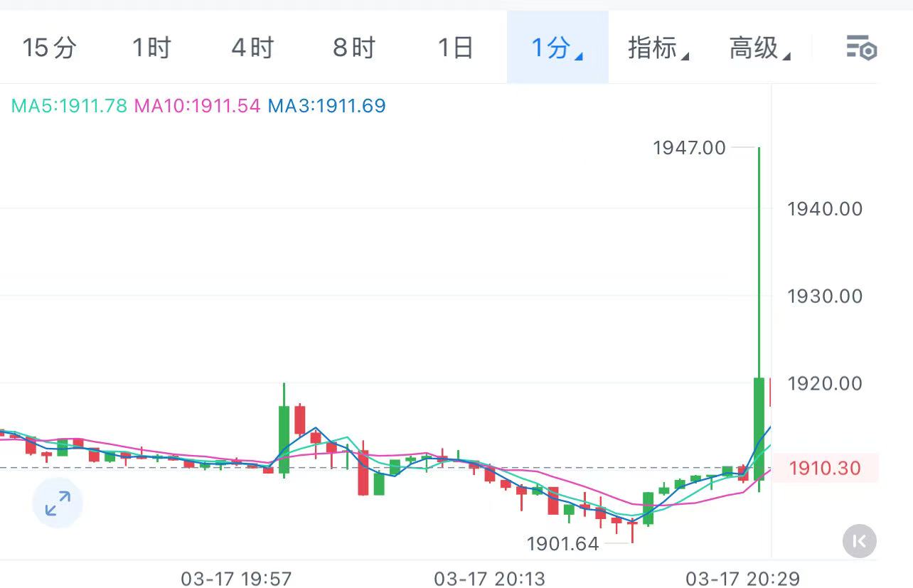Image resolution: width=913 pixels, height=588 pixels.
Task: Tap the fullscreen expand arrows icon
Action: click(58, 503)
